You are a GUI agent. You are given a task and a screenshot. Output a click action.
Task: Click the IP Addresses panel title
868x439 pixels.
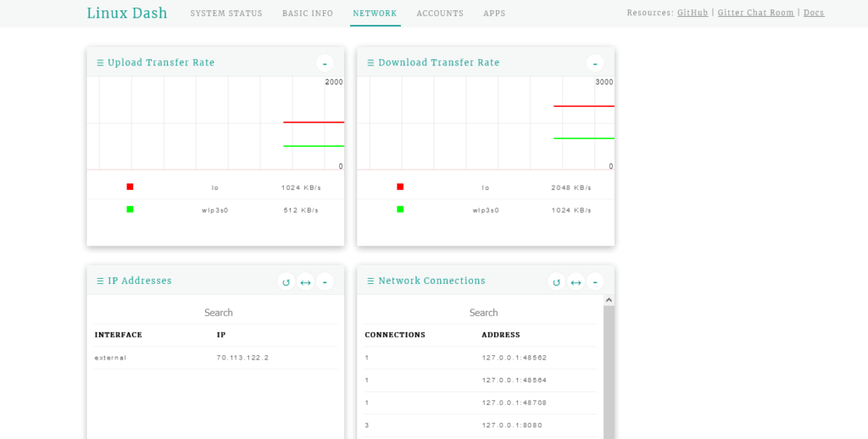(x=140, y=281)
